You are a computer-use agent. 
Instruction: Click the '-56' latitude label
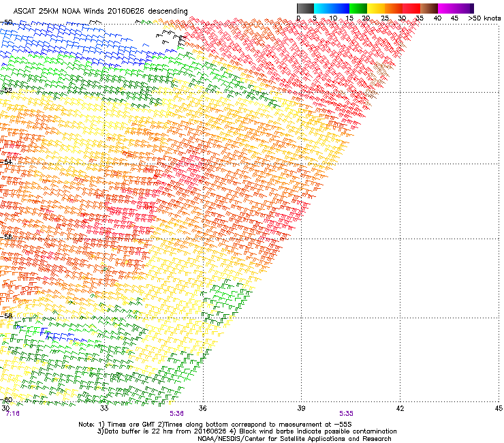click(x=6, y=236)
